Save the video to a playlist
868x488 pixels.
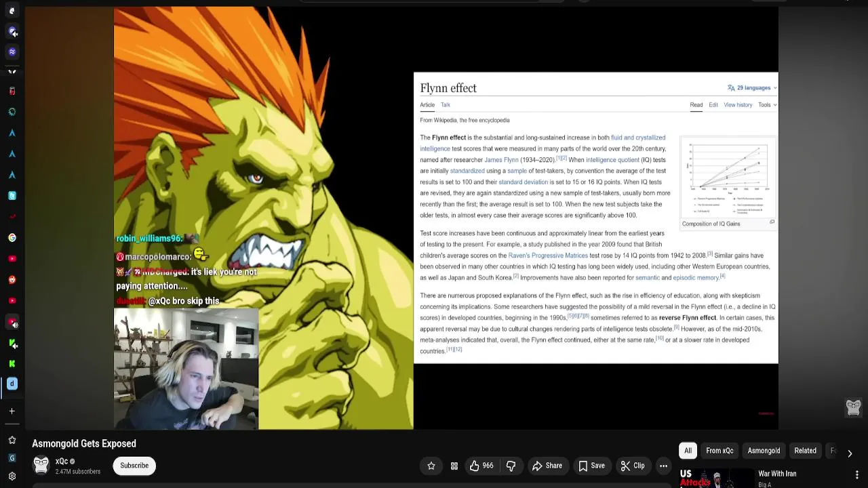(x=591, y=466)
